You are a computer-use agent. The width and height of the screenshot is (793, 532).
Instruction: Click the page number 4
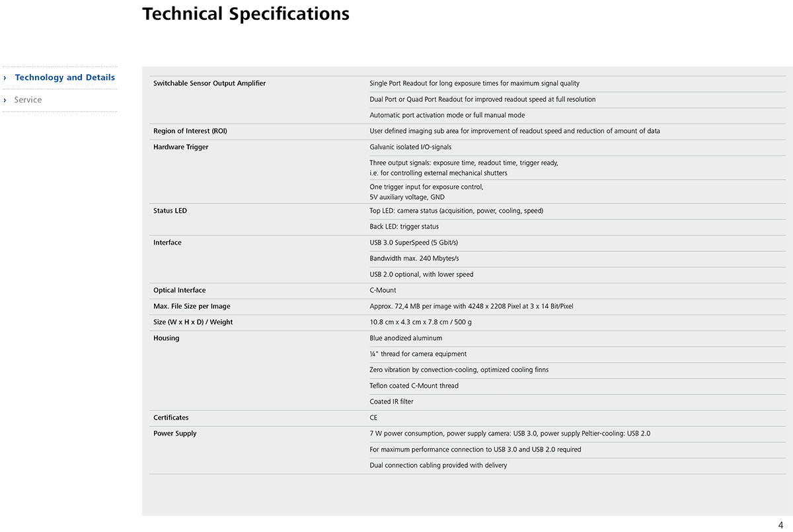pyautogui.click(x=780, y=525)
